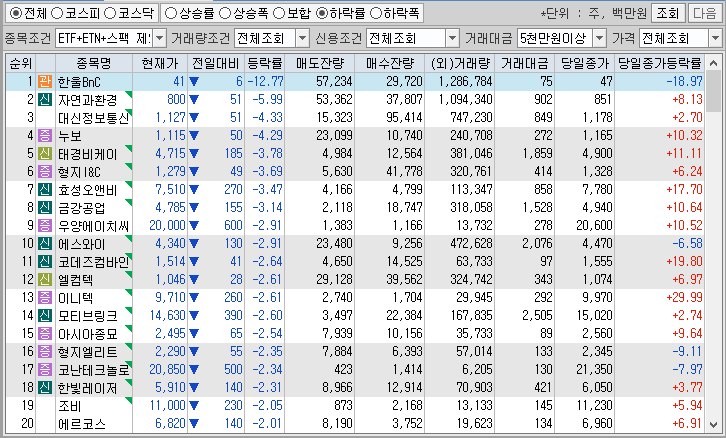The width and height of the screenshot is (726, 438).
Task: Click the vertical scrollbar thumb
Action: click(x=714, y=92)
